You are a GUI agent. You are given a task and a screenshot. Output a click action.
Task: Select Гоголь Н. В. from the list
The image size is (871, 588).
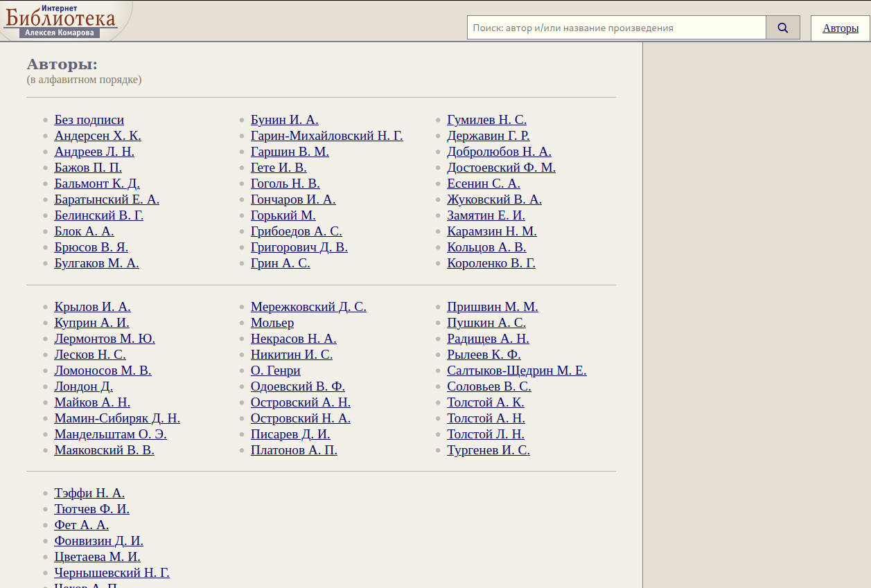pos(285,184)
